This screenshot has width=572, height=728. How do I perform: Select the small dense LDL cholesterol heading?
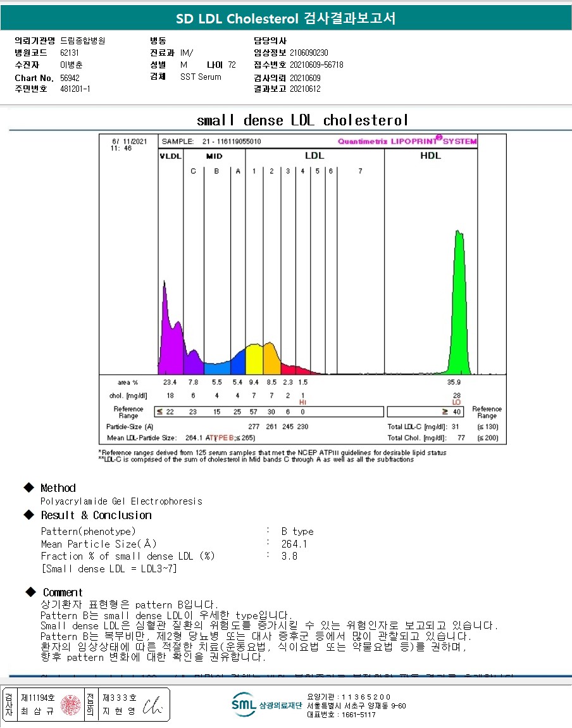pos(302,120)
